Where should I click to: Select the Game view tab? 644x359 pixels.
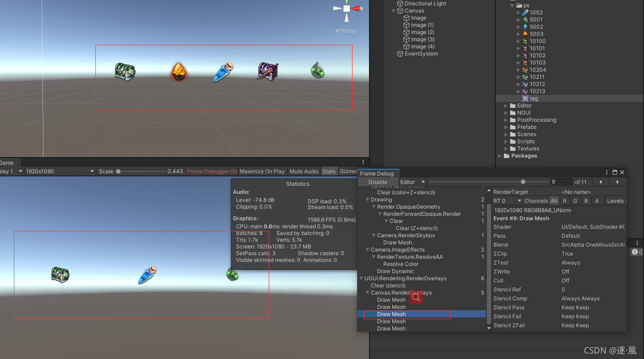point(7,163)
